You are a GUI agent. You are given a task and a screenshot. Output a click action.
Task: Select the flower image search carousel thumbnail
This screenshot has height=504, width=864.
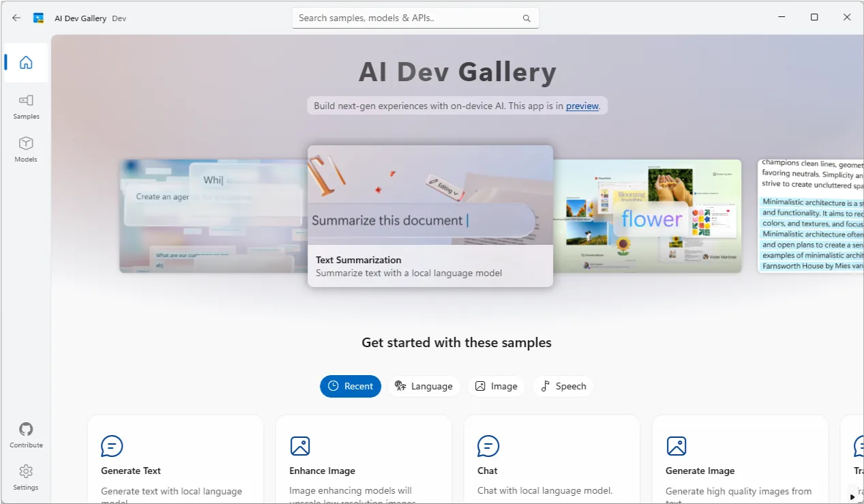click(647, 216)
